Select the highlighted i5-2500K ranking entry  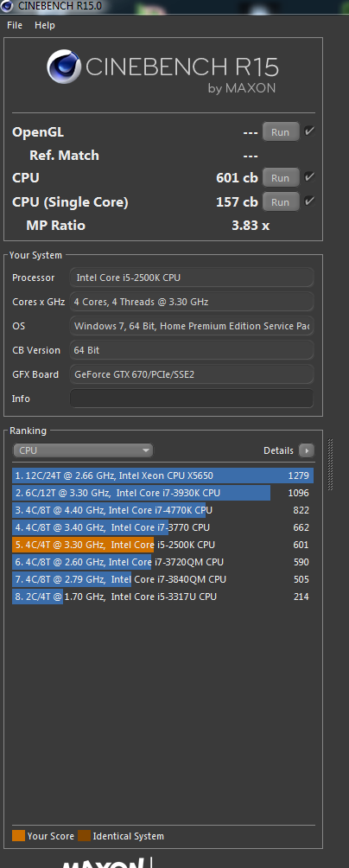(x=162, y=545)
